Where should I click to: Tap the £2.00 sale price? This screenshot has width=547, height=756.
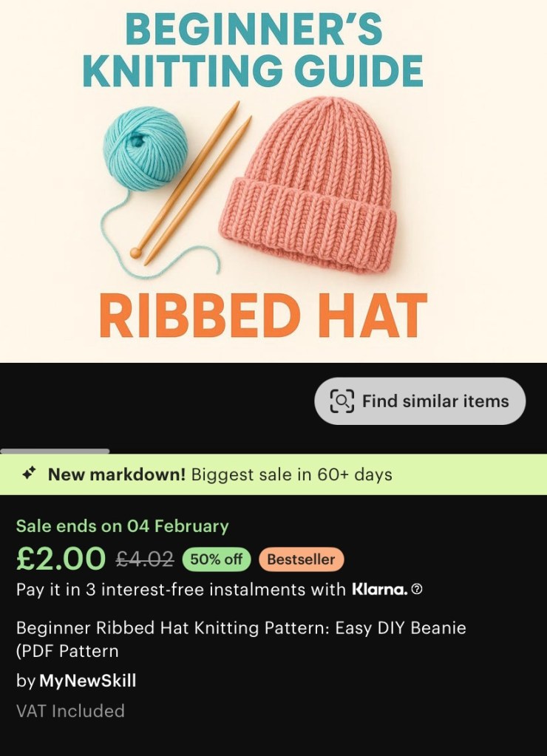[x=61, y=559]
